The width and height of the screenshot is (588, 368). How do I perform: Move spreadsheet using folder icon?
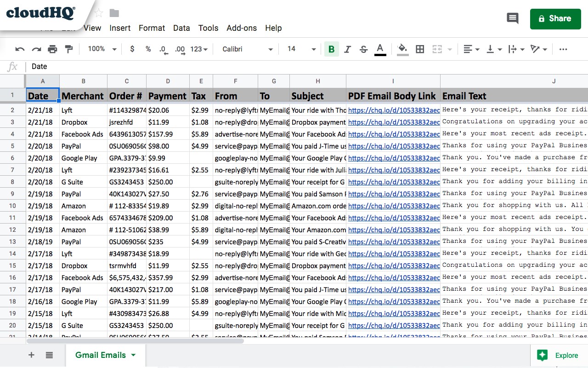[x=114, y=13]
